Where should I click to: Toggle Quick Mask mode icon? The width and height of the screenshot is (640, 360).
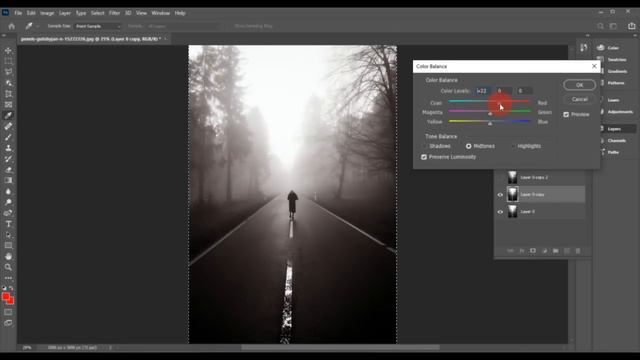click(x=8, y=312)
